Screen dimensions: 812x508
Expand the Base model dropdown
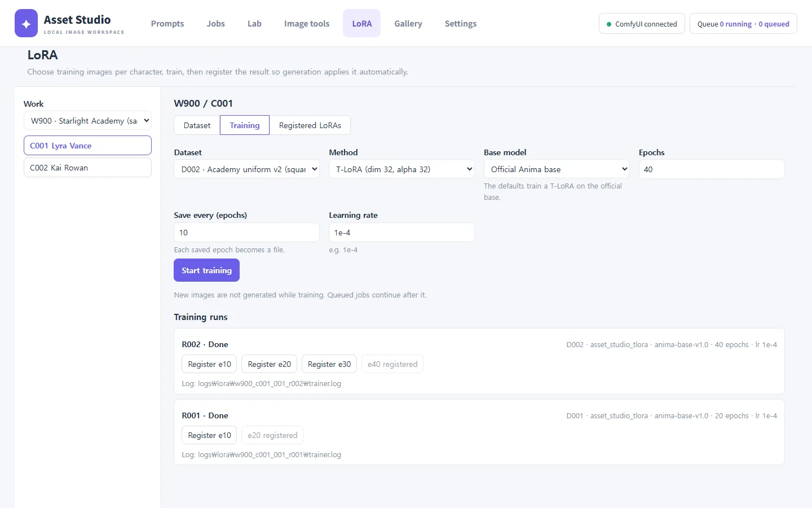point(557,169)
